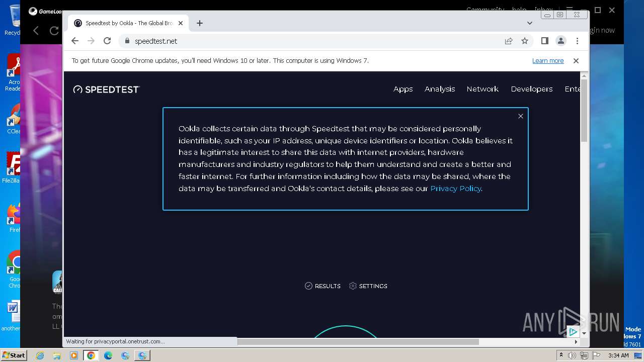Screen dimensions: 644x362
Task: Click the scroll-down arrow on vertical scrollbar
Action: pos(584,333)
